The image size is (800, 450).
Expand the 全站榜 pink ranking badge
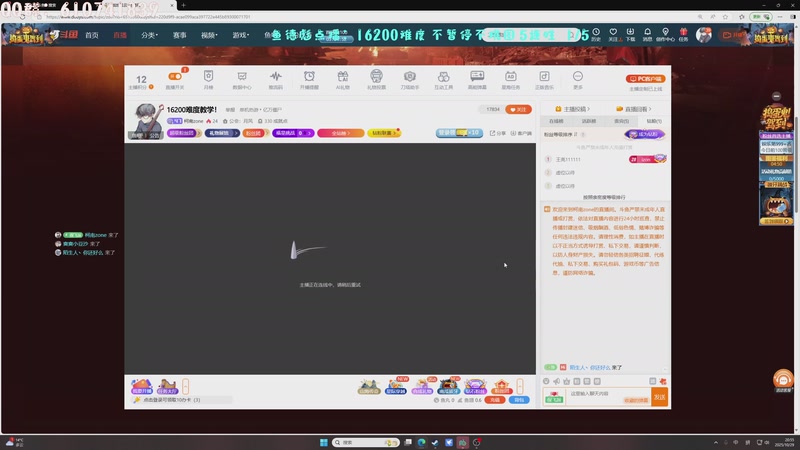(x=341, y=133)
